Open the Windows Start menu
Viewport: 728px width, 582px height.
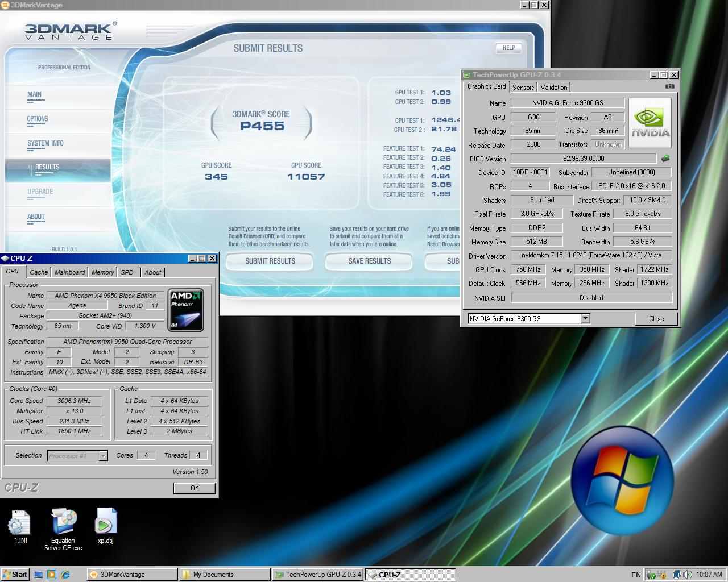[15, 575]
